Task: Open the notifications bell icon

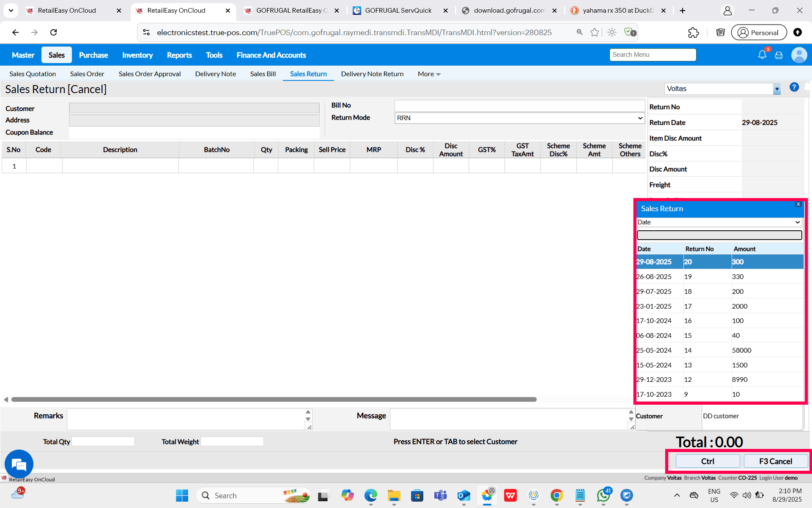Action: tap(762, 55)
